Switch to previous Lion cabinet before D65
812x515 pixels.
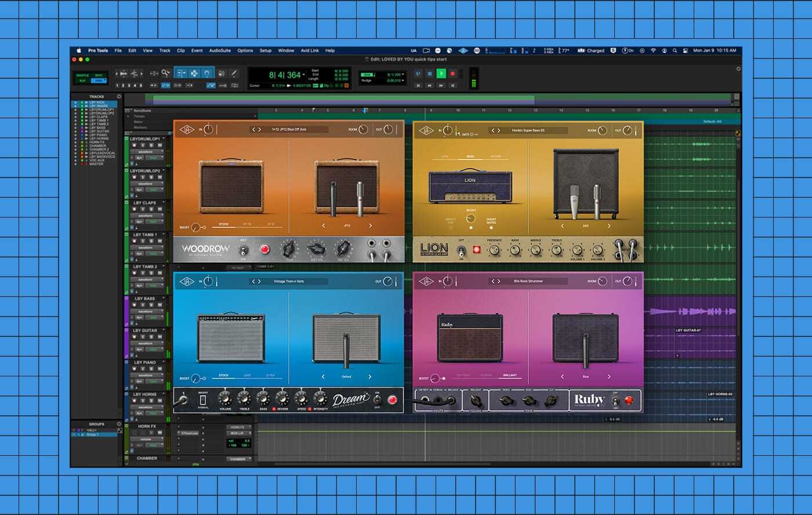click(x=562, y=226)
